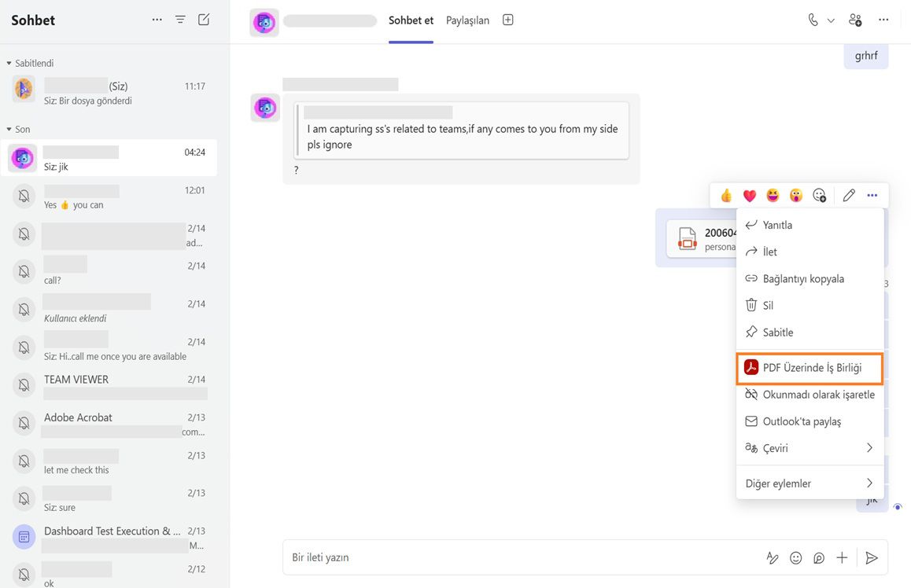Viewport: 911px width, 588px height.
Task: Start a video call
Action: point(813,19)
